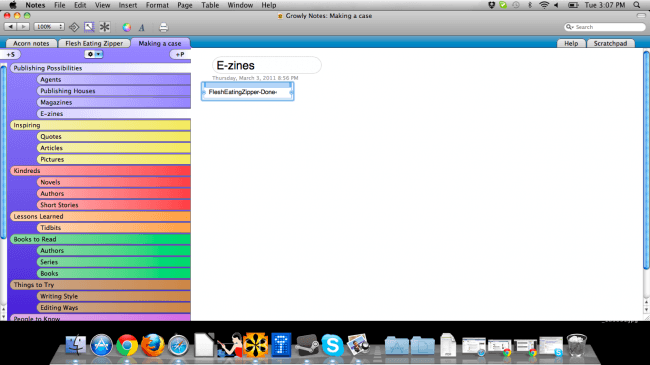Click the FleshEatingZipper-Done note text
This screenshot has height=365, width=650.
(x=243, y=92)
